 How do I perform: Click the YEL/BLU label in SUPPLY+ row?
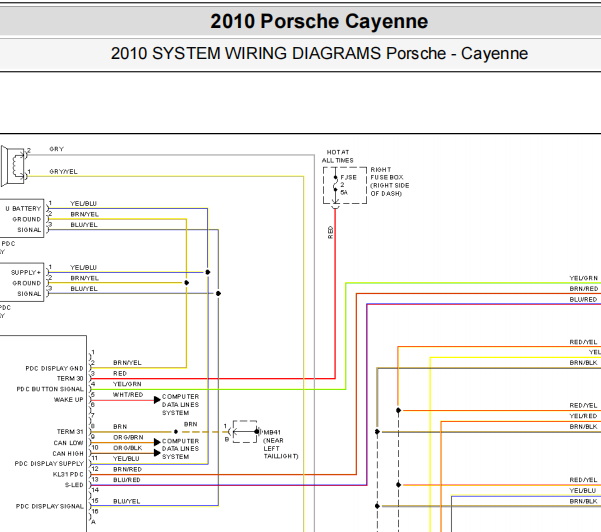point(83,268)
